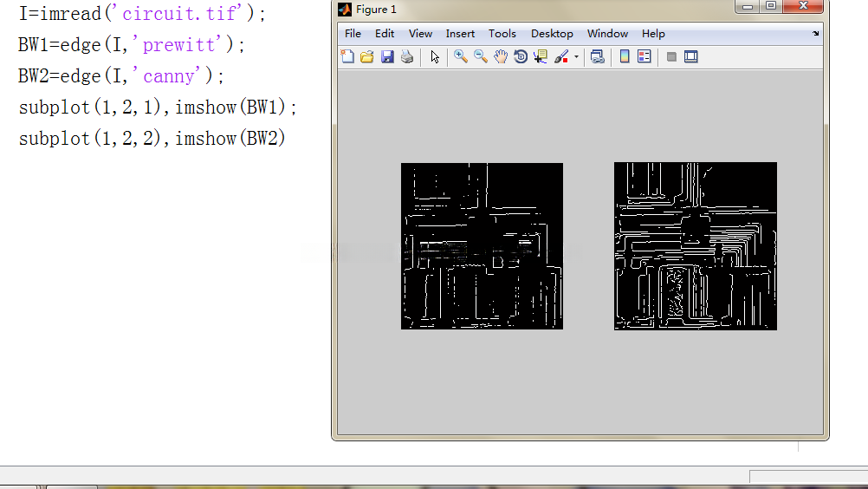Activate the Zoom Out tool
The image size is (868, 489).
tap(481, 56)
